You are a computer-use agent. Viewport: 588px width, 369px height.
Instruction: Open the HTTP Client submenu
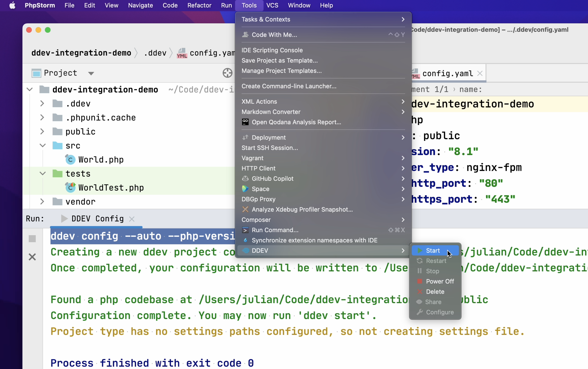(323, 168)
